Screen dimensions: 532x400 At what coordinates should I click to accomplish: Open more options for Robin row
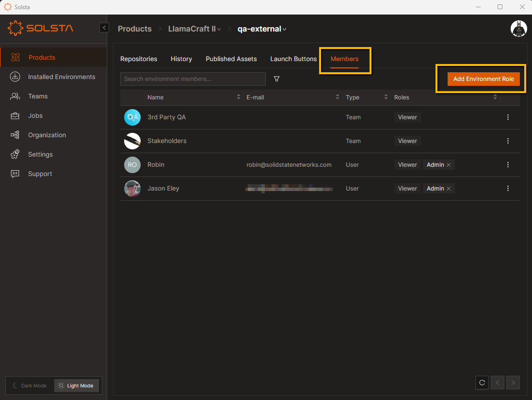tap(508, 164)
